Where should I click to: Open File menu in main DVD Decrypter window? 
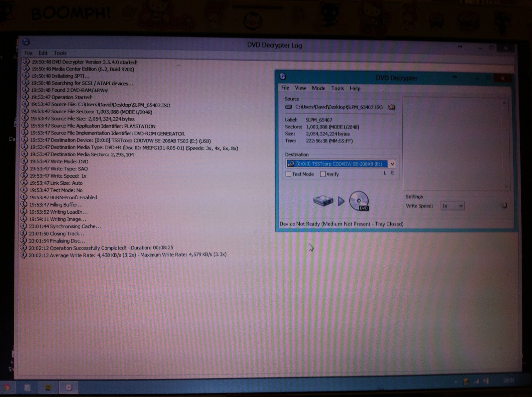(x=285, y=88)
